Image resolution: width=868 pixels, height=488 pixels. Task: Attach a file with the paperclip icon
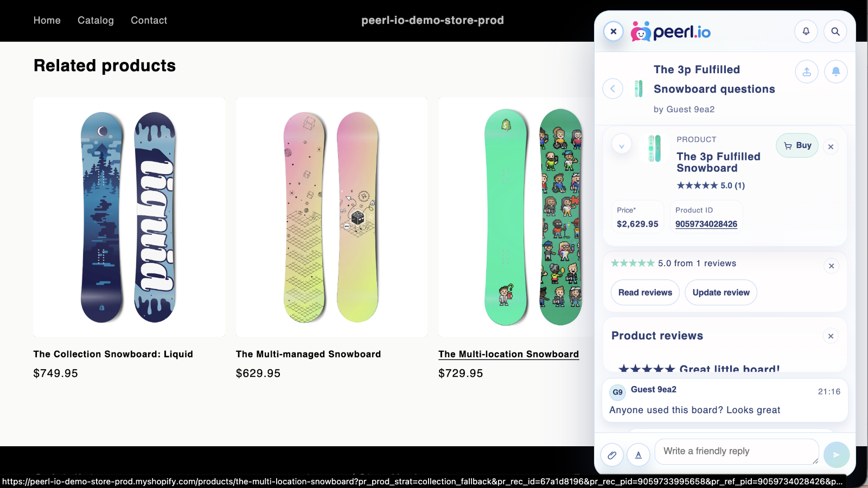612,455
